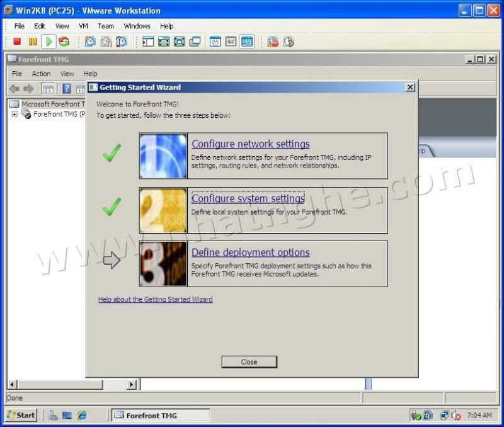This screenshot has height=427, width=504.
Task: Click the VMware Tools tray icon
Action: tap(428, 416)
